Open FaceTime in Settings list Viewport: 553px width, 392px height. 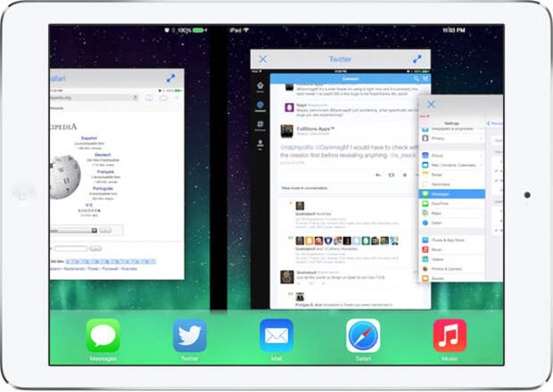tap(452, 203)
